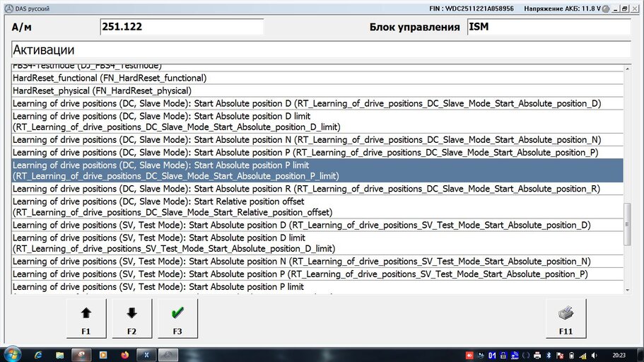
Task: Click the Show desktop strip by the clock
Action: (640, 355)
